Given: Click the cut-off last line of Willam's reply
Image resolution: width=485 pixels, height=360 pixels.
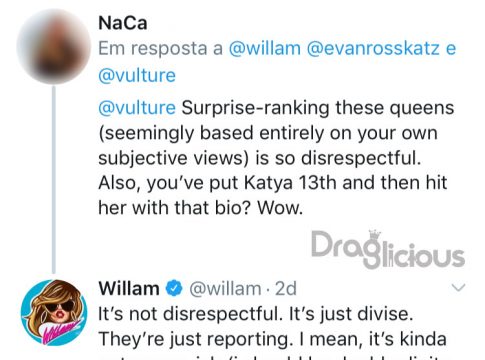Looking at the screenshot, I should (272, 357).
